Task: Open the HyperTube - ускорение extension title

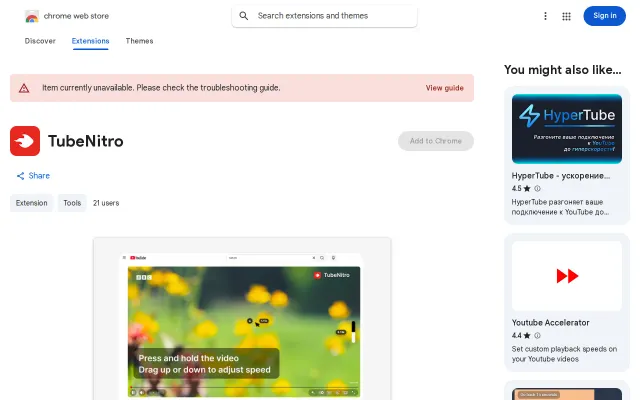Action: [561, 176]
